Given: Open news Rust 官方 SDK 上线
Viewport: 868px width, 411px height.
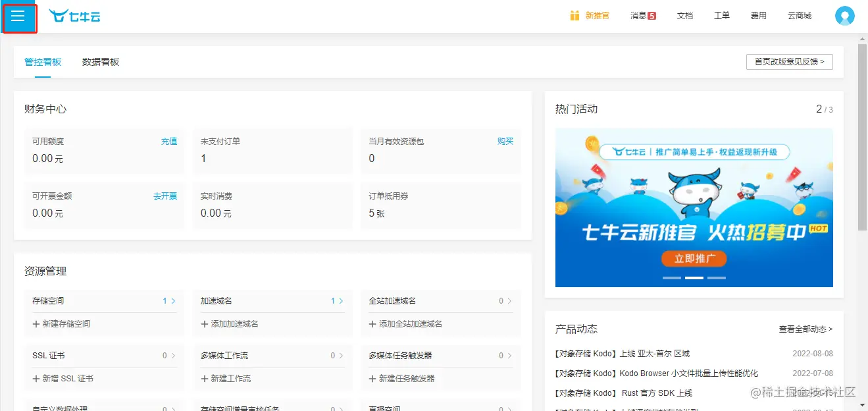Looking at the screenshot, I should [624, 393].
